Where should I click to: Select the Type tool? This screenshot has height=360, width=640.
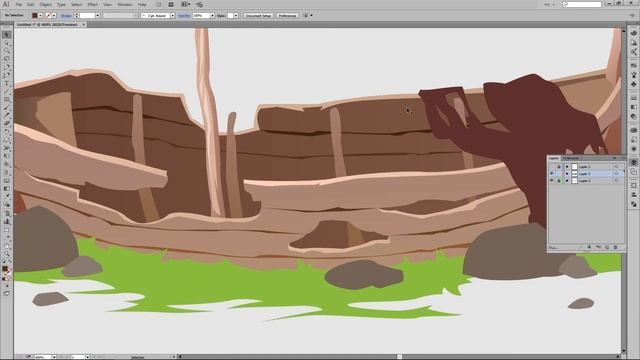[x=7, y=83]
